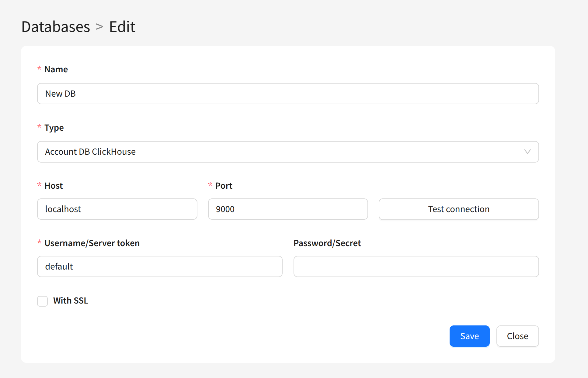Click the Port field label
The width and height of the screenshot is (588, 378).
coord(224,186)
